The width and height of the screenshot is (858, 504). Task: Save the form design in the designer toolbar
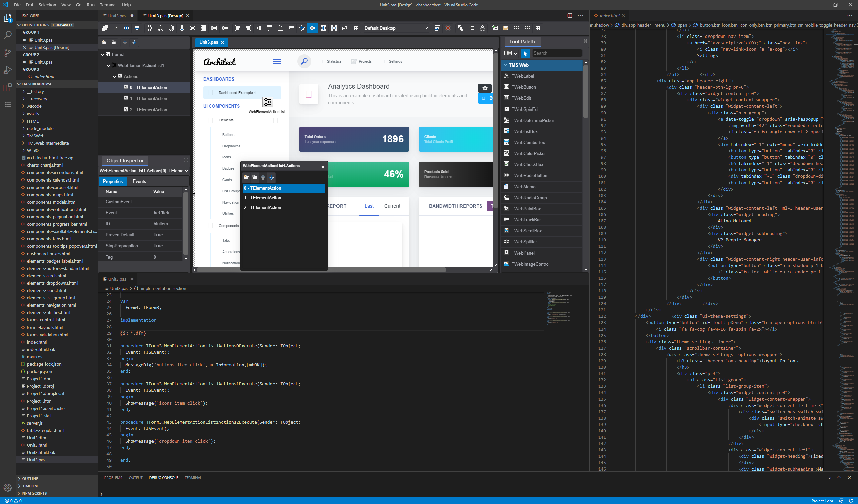click(437, 28)
